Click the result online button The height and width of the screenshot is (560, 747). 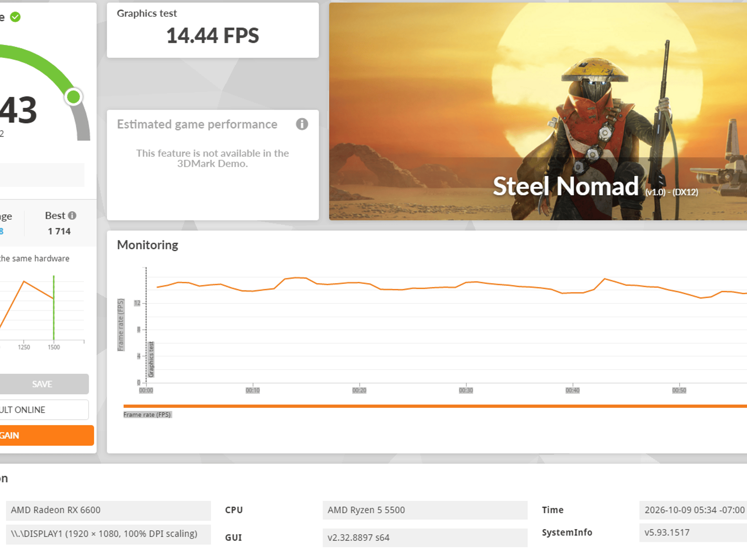pyautogui.click(x=44, y=410)
